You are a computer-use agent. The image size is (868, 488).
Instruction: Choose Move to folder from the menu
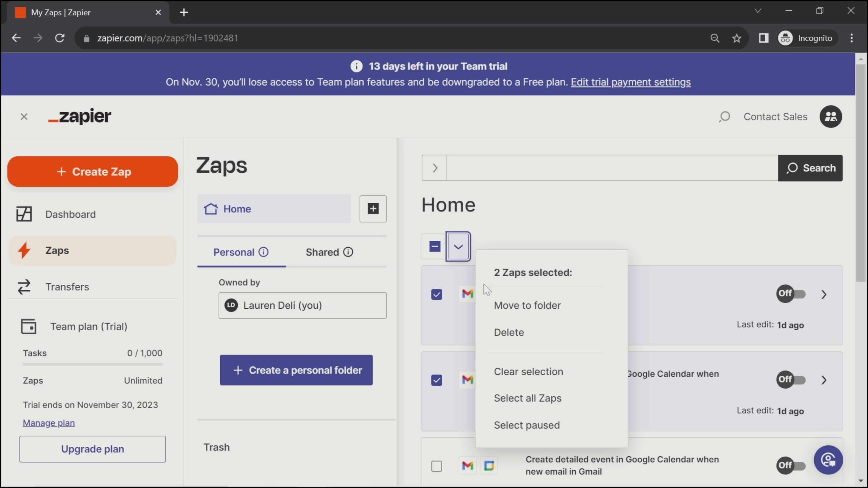pyautogui.click(x=527, y=305)
